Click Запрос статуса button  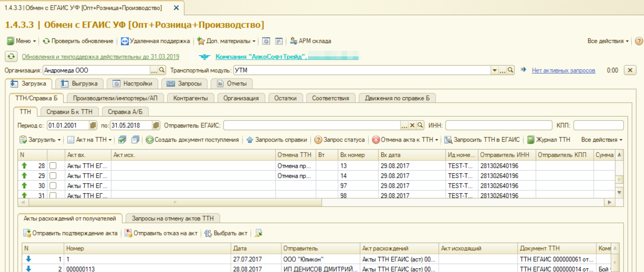point(339,140)
